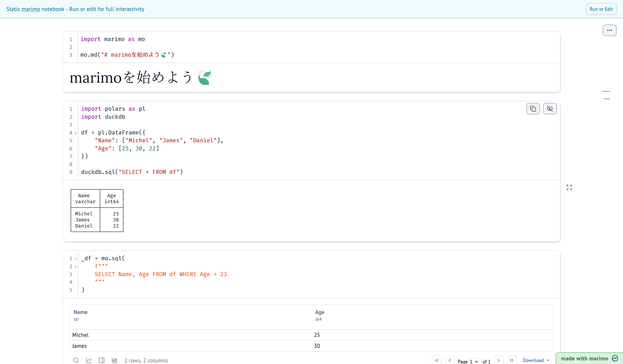Open the column explorer bar-chart icon
Screen dimensions: 623x364
click(114, 360)
